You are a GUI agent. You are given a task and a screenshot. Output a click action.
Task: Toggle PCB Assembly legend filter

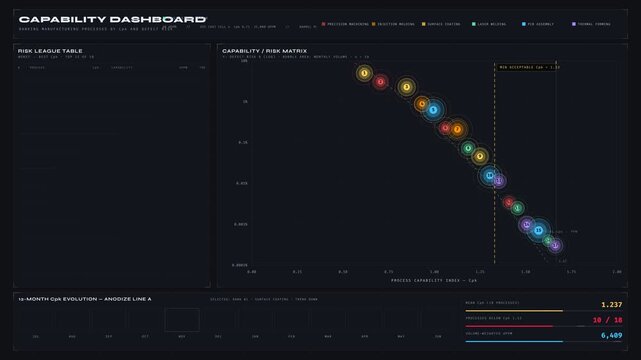[538, 24]
